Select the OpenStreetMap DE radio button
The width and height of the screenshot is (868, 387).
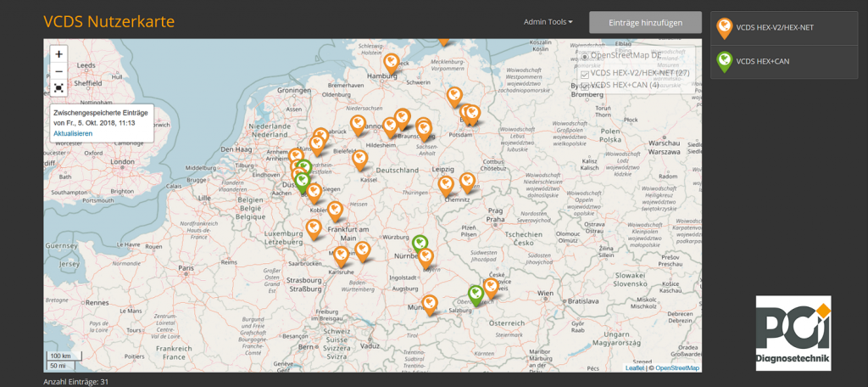585,56
